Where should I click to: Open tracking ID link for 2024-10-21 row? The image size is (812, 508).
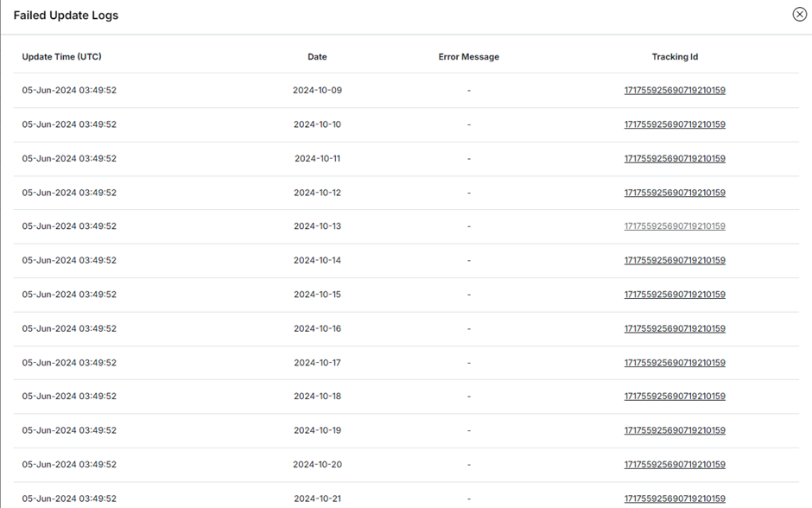pyautogui.click(x=675, y=498)
